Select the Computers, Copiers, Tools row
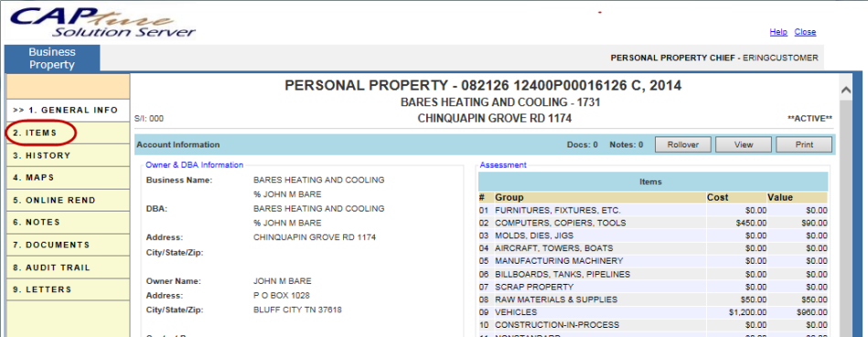868x337 pixels. coord(653,223)
